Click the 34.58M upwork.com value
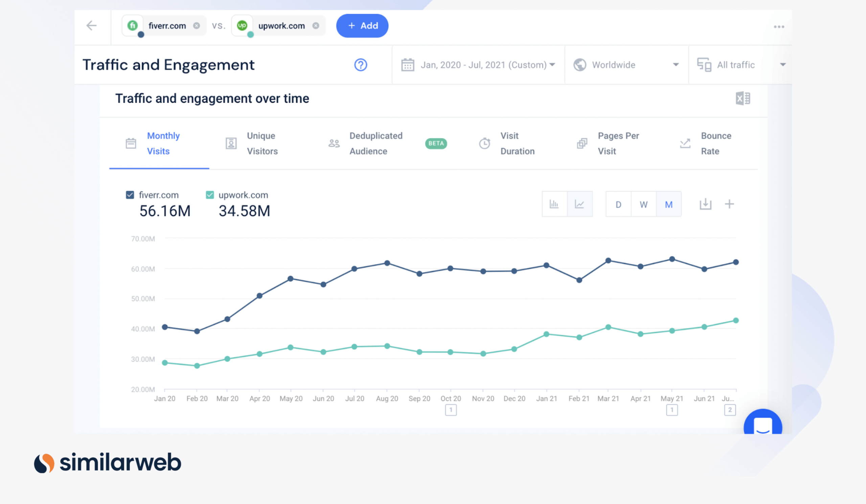The width and height of the screenshot is (866, 504). [x=244, y=211]
